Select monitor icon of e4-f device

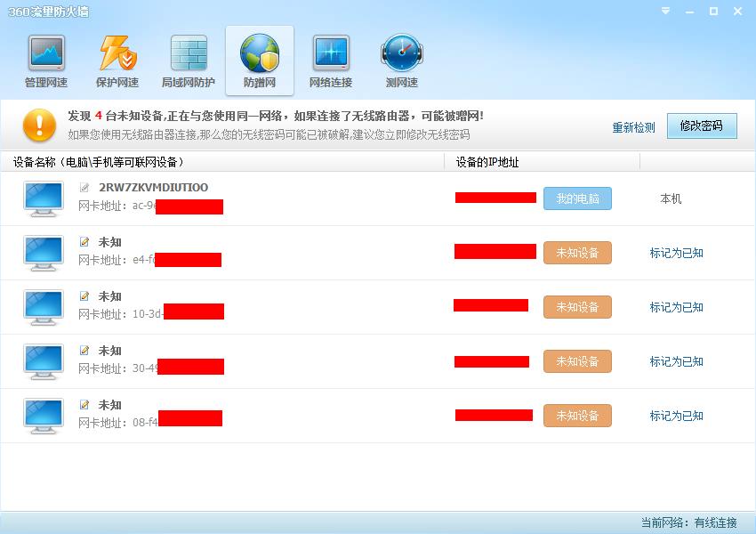click(x=44, y=254)
